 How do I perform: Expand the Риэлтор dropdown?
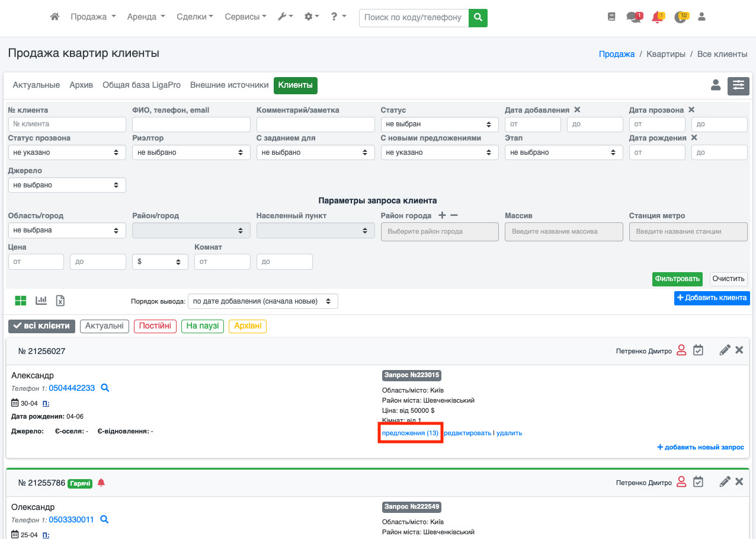coord(191,152)
